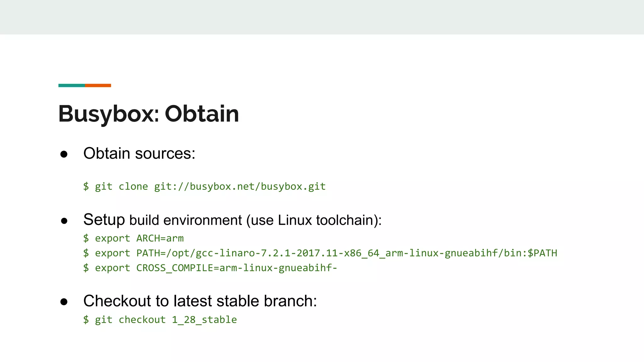Select the "Busybox: Obtain" slide title
Viewport: 644px width, 362px height.
click(148, 114)
